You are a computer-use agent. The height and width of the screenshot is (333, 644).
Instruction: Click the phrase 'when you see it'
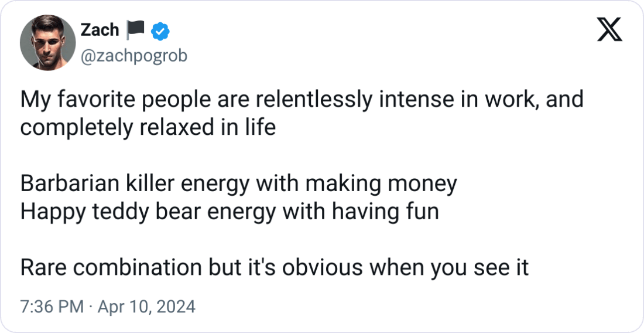448,267
